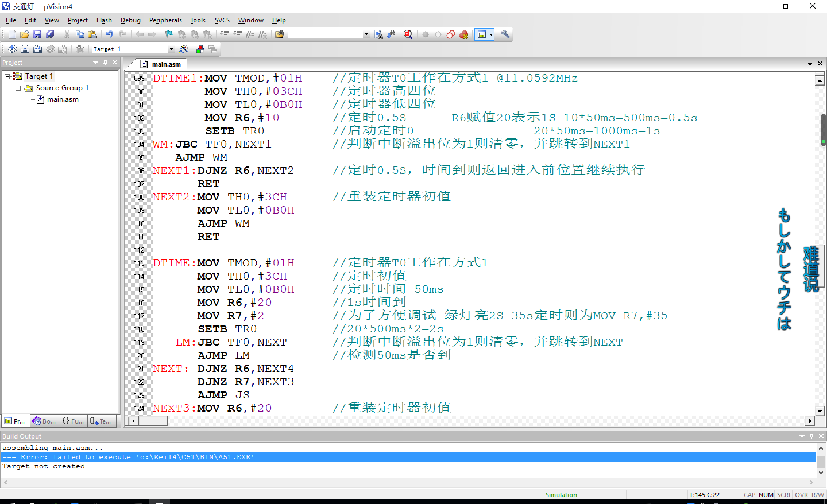Click the 'assembling main.asm...' output line

(x=53, y=448)
